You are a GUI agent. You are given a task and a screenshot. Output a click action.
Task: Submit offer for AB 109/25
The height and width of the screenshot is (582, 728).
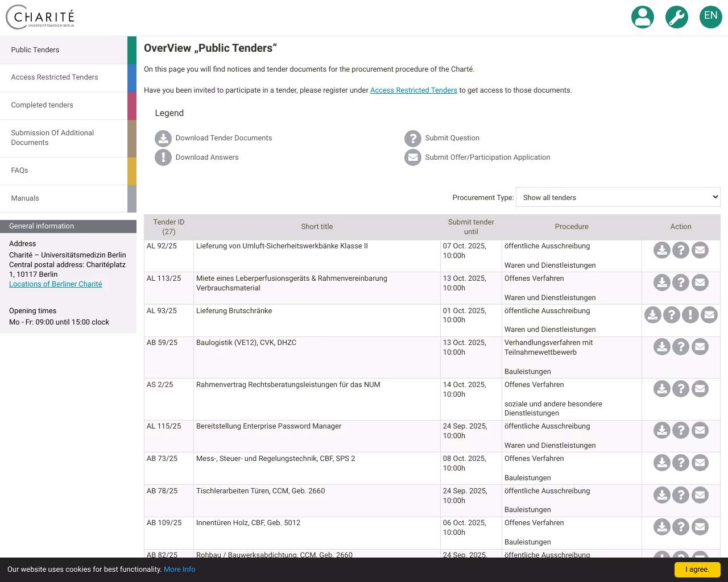click(700, 527)
